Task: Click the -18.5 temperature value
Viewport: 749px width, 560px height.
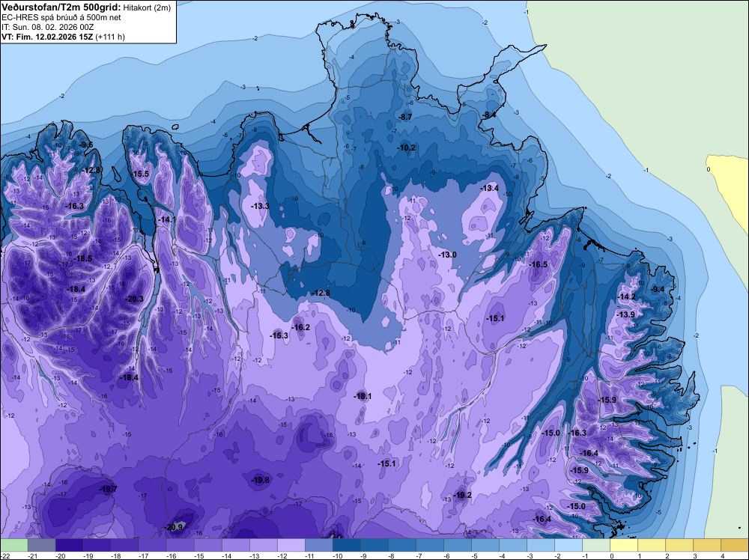Action: [x=82, y=258]
